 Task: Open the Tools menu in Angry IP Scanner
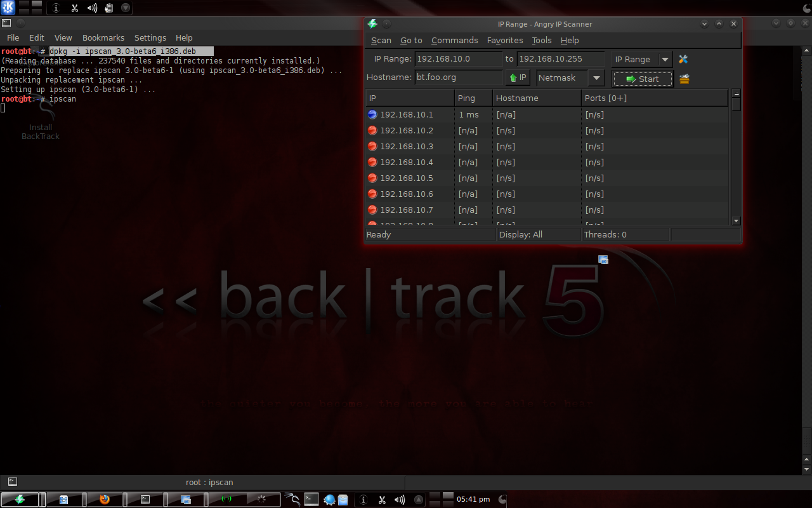point(542,40)
